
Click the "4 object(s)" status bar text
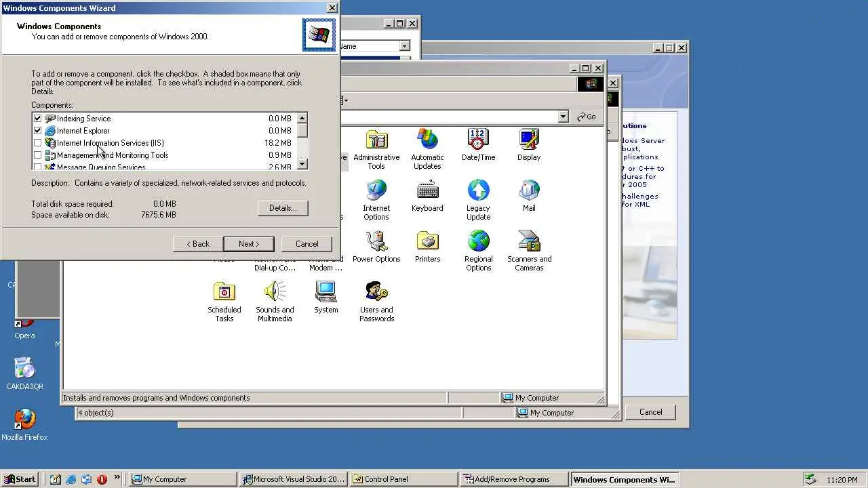point(96,413)
